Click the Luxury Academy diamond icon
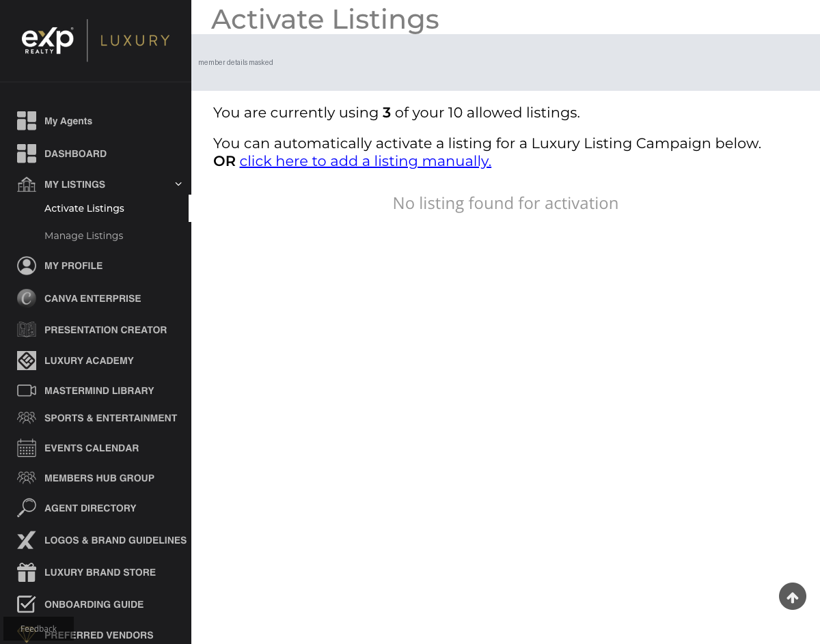 click(x=27, y=361)
